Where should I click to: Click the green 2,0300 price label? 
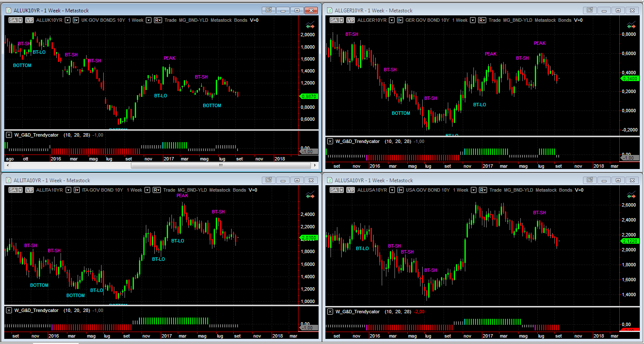click(x=309, y=238)
